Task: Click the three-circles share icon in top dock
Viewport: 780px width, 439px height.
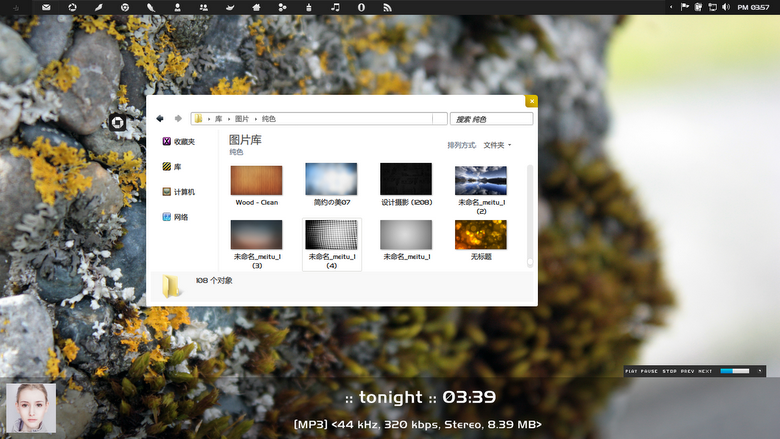Action: 282,7
